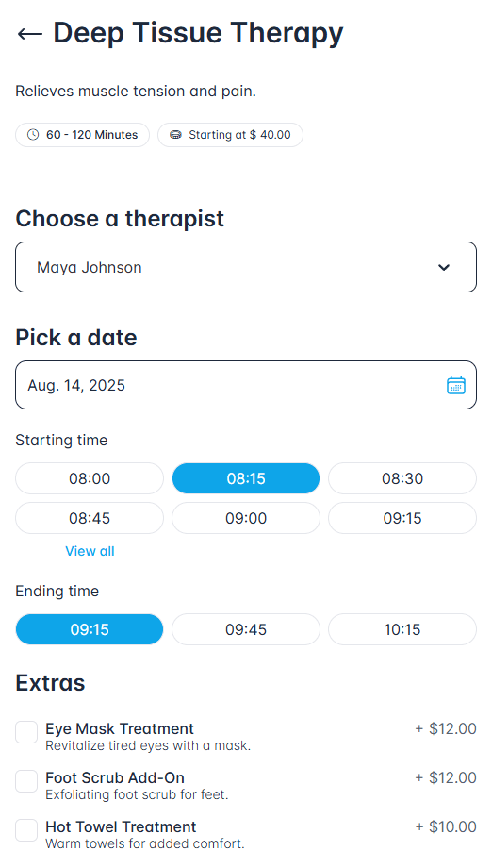
Task: Choose the 08:30 starting time slot
Action: click(x=402, y=478)
